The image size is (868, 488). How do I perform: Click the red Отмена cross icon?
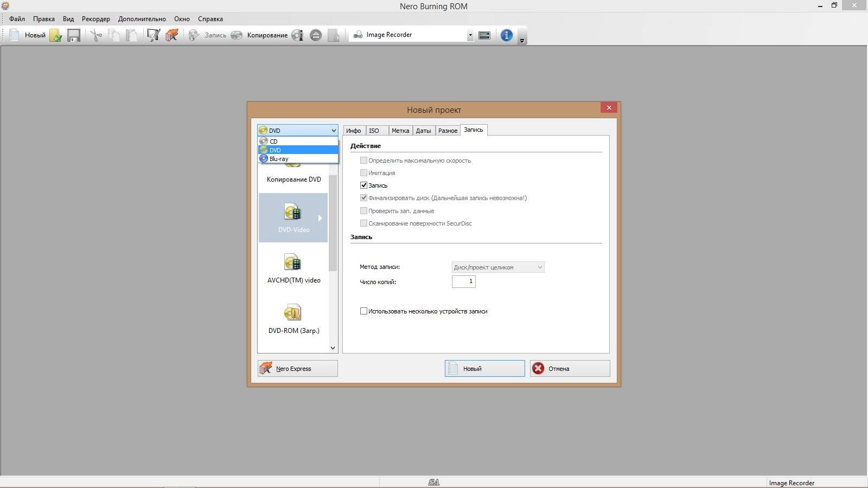pos(538,369)
